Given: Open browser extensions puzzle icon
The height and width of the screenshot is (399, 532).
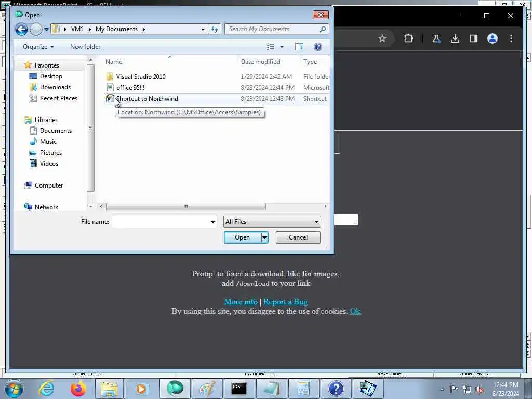Looking at the screenshot, I should click(x=408, y=38).
